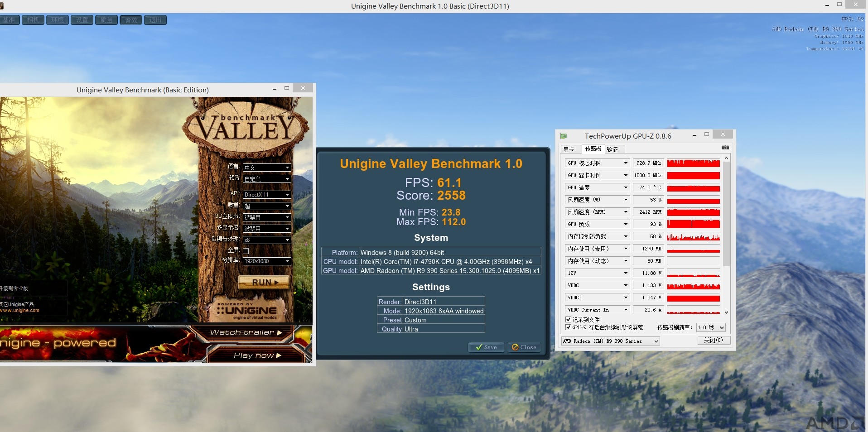Click the 内存控制器负载 red history graph
The height and width of the screenshot is (432, 868).
click(x=693, y=236)
